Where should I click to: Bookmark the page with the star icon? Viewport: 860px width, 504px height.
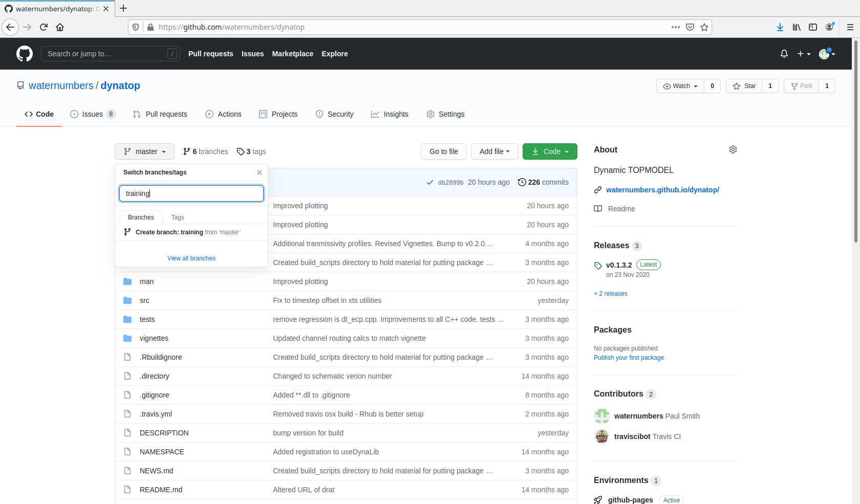coord(704,27)
